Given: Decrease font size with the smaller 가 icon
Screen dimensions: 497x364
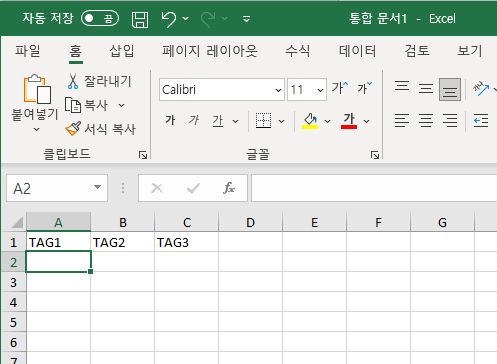Looking at the screenshot, I should click(x=364, y=88).
